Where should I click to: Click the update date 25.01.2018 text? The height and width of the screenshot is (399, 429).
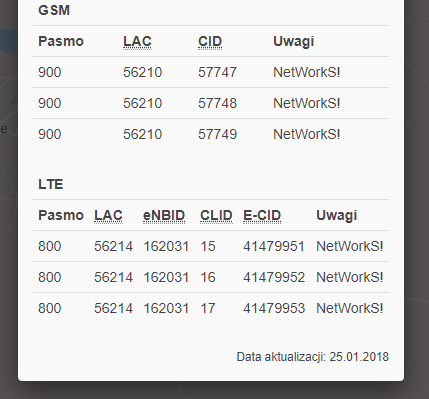tap(359, 357)
